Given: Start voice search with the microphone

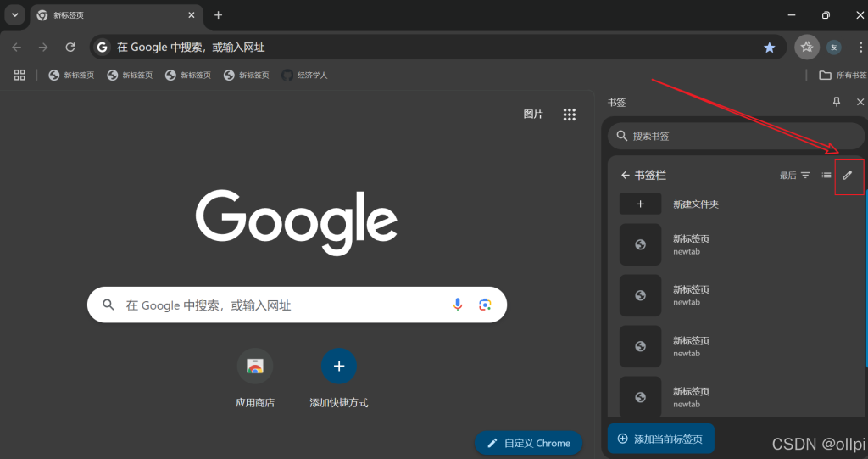Looking at the screenshot, I should pyautogui.click(x=457, y=305).
